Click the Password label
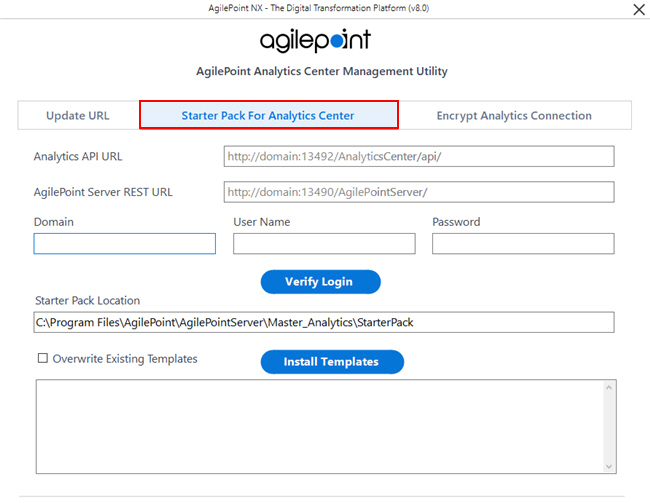The height and width of the screenshot is (503, 650). [x=456, y=222]
